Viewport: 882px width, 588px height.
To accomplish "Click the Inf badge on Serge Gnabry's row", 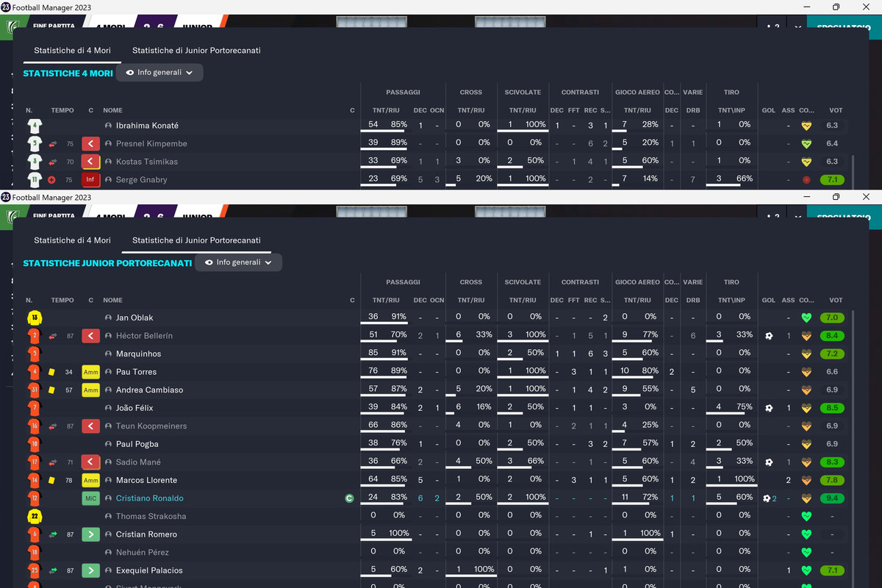I will tap(90, 179).
